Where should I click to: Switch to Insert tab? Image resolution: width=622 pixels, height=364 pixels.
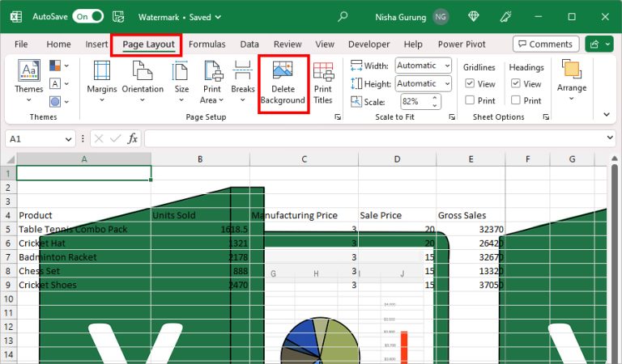coord(96,44)
